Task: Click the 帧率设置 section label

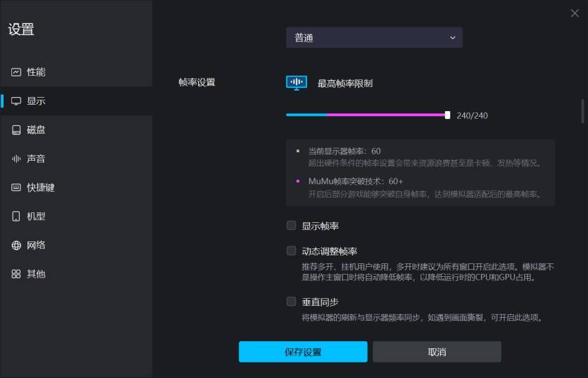Action: pyautogui.click(x=197, y=82)
